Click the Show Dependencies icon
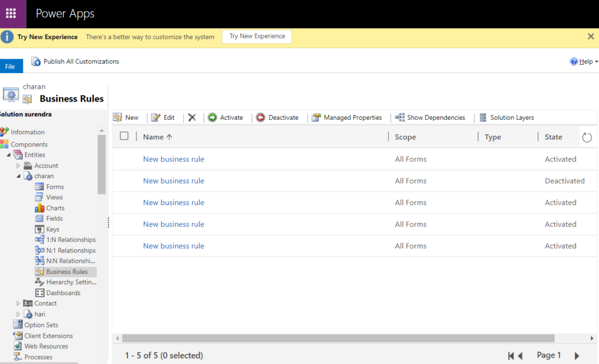 [x=400, y=117]
